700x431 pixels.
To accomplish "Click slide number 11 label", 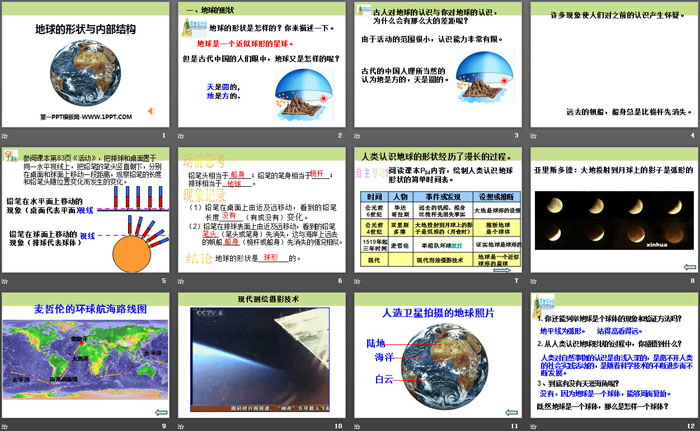I will (515, 426).
